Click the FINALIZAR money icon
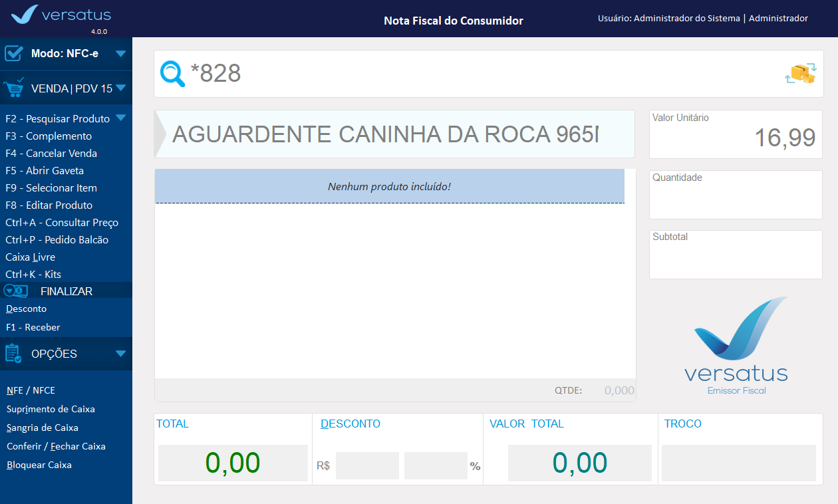The image size is (838, 504). [15, 291]
